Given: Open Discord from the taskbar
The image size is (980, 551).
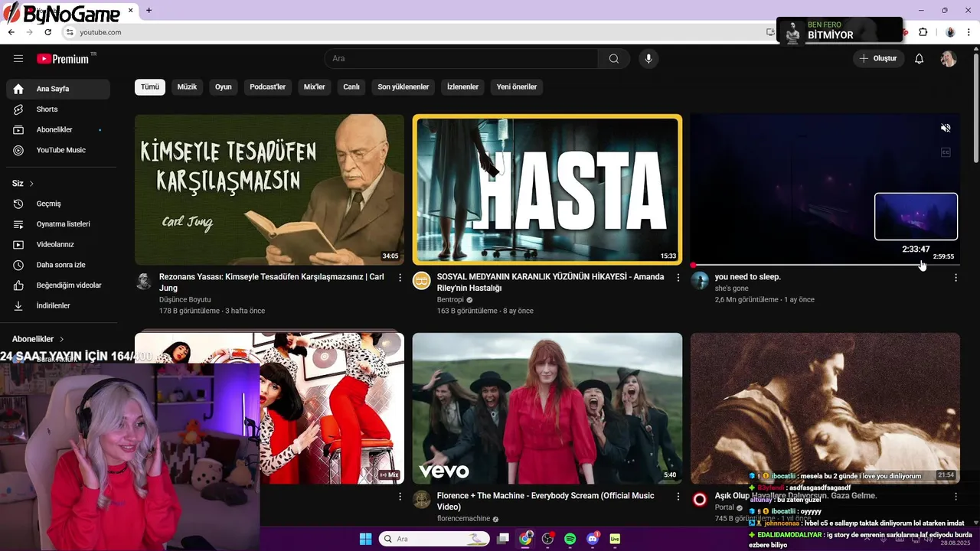Looking at the screenshot, I should (592, 539).
